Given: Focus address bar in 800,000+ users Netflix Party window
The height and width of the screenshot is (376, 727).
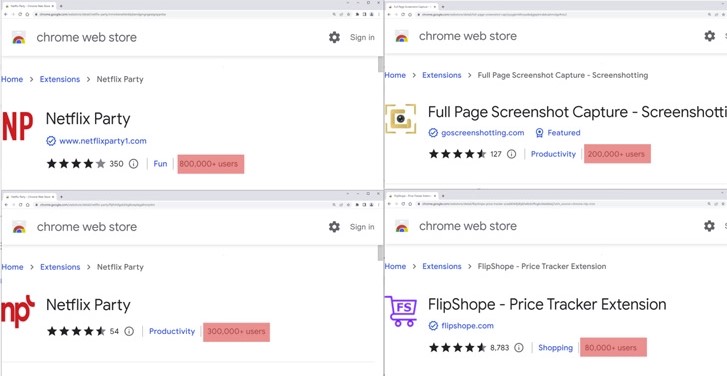Looking at the screenshot, I should (185, 14).
